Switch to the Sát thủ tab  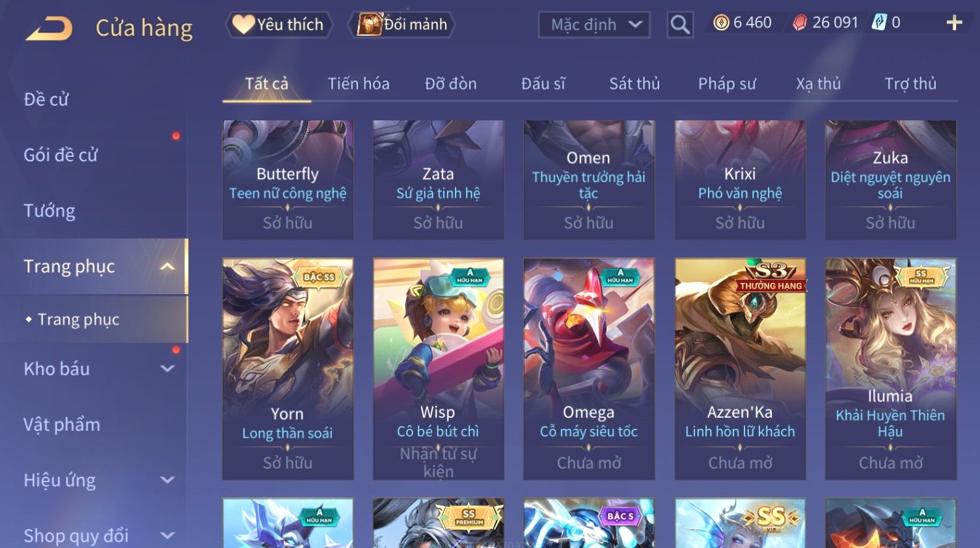pos(634,84)
